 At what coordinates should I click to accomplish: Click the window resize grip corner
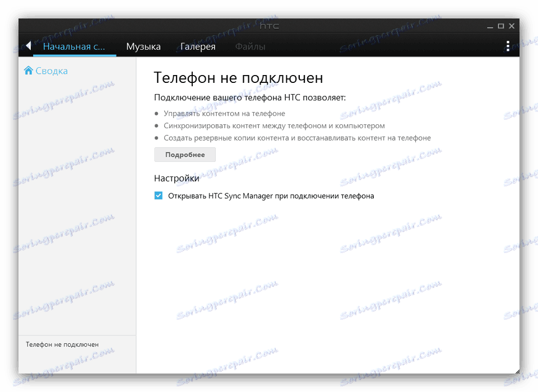517,371
